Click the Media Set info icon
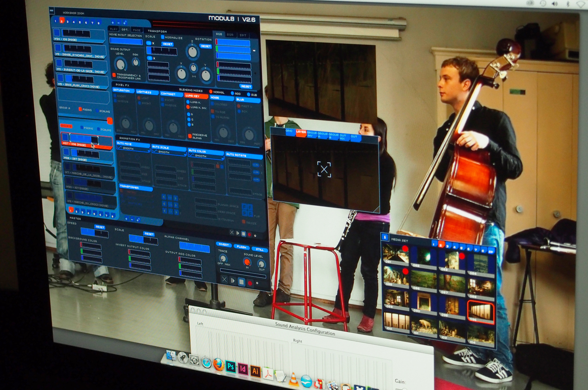The image size is (588, 390). (385, 238)
